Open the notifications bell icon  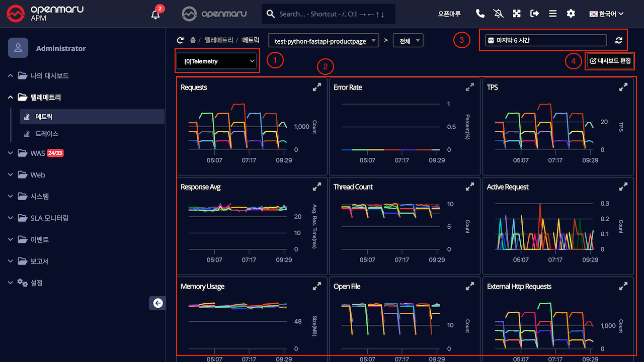pos(155,14)
